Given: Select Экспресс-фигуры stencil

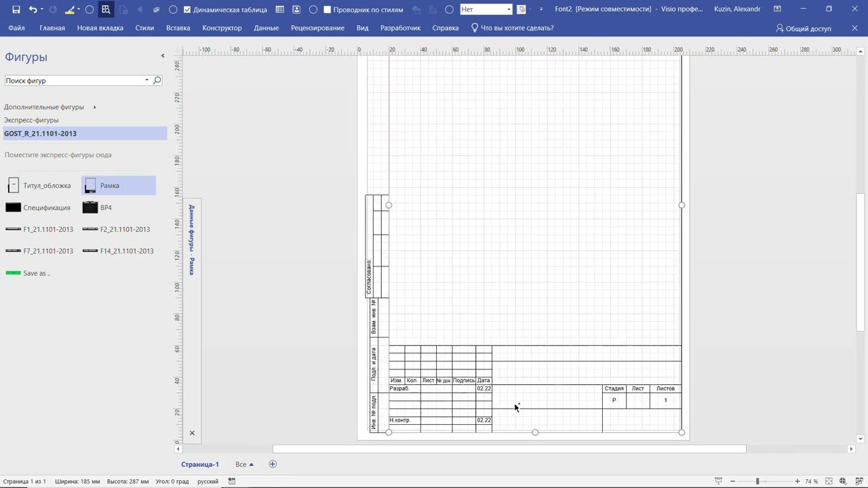Looking at the screenshot, I should point(31,120).
